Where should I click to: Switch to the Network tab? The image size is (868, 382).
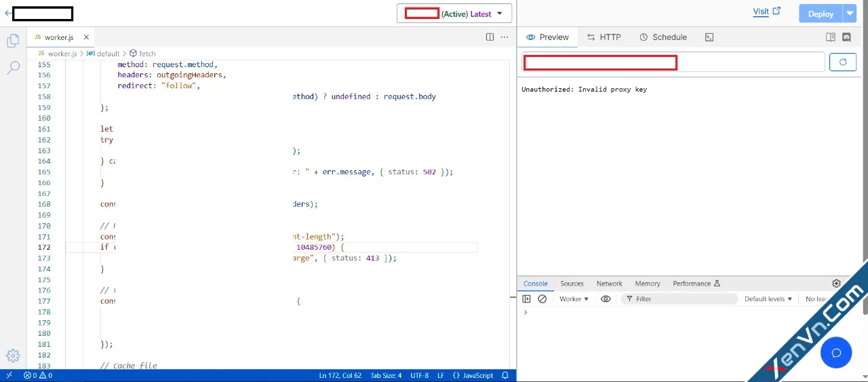(x=609, y=284)
